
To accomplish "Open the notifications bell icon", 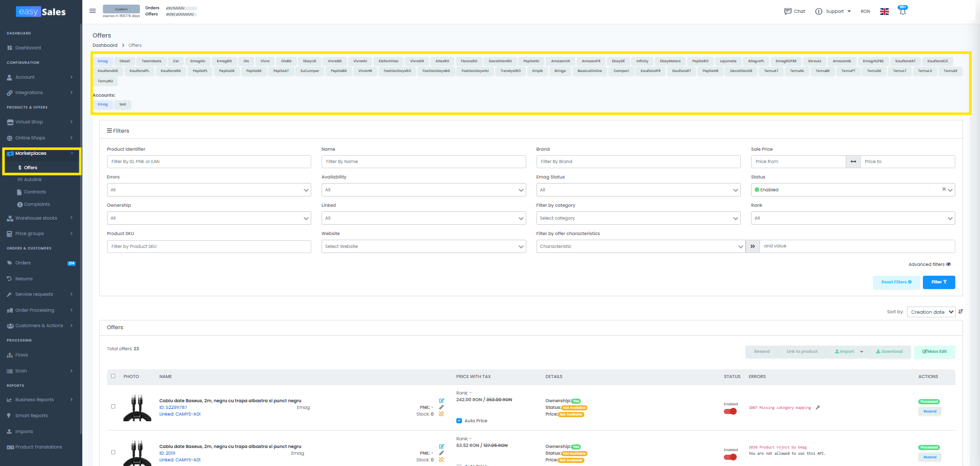I will [x=902, y=11].
